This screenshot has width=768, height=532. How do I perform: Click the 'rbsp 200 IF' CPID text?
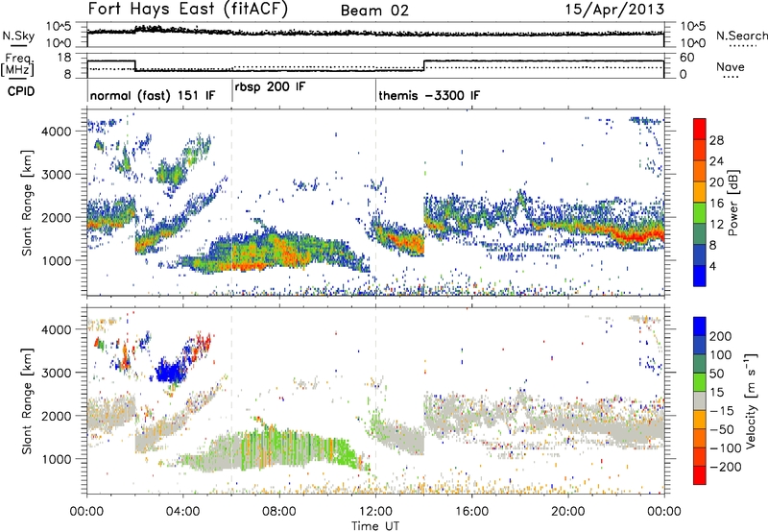coord(270,87)
